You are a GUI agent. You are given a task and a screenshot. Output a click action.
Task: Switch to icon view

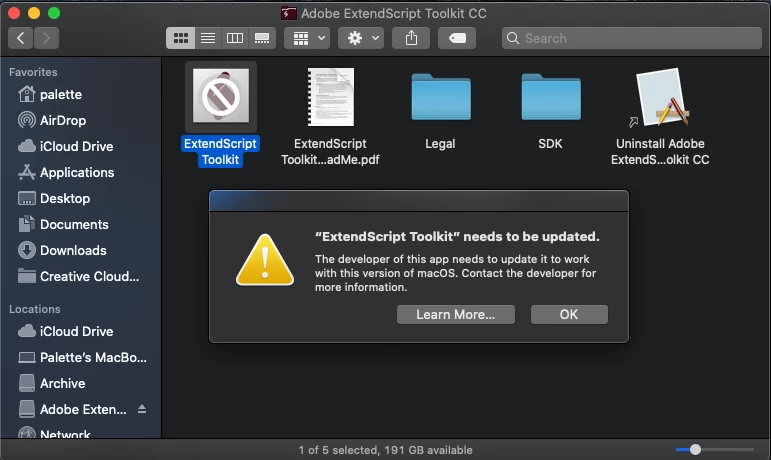pyautogui.click(x=180, y=38)
